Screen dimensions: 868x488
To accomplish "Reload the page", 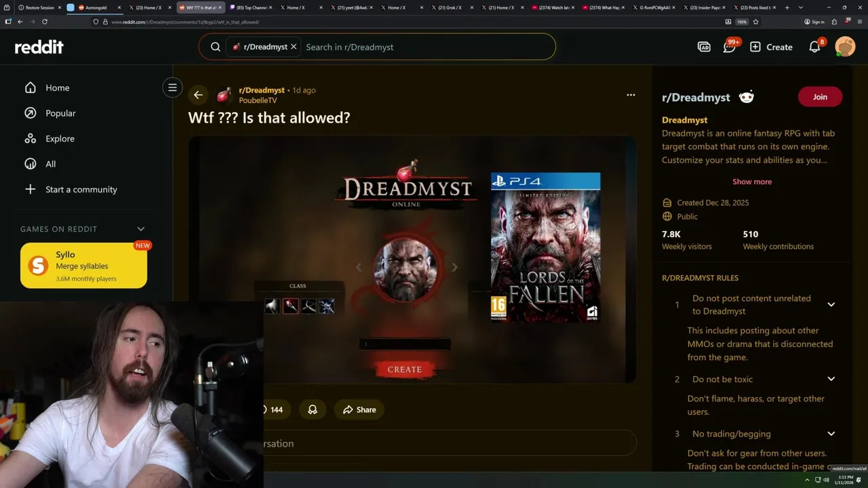I will 45,22.
